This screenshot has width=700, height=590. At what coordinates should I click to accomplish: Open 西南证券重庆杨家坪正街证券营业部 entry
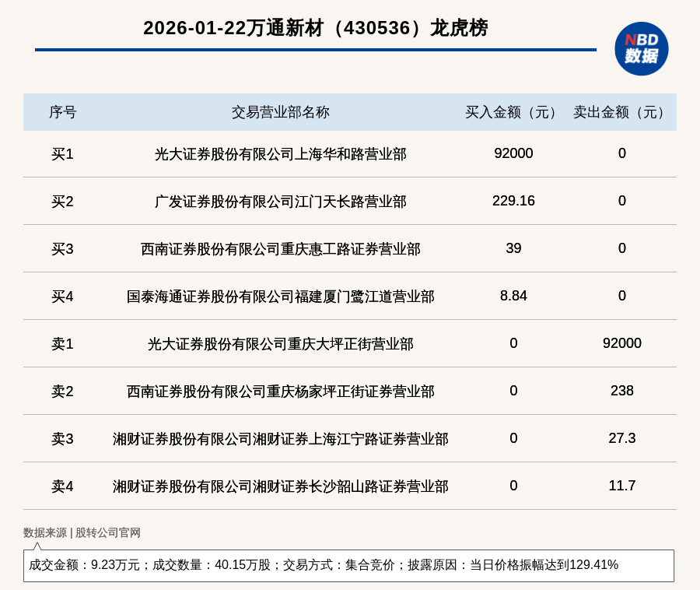[280, 392]
